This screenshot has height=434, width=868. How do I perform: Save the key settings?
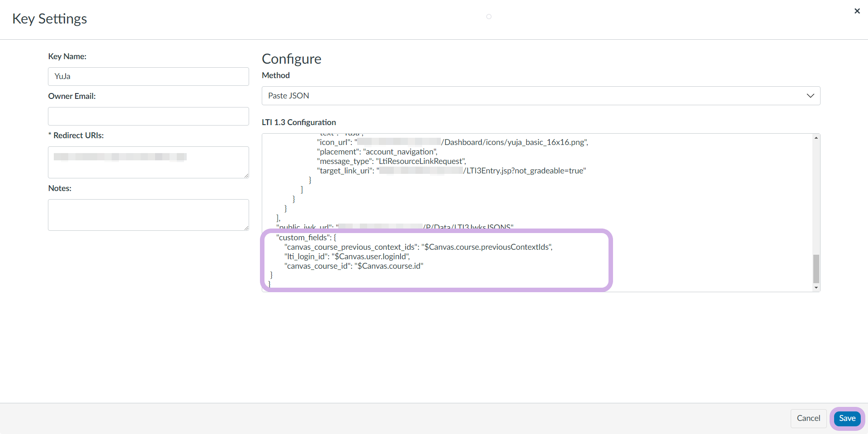coord(847,418)
